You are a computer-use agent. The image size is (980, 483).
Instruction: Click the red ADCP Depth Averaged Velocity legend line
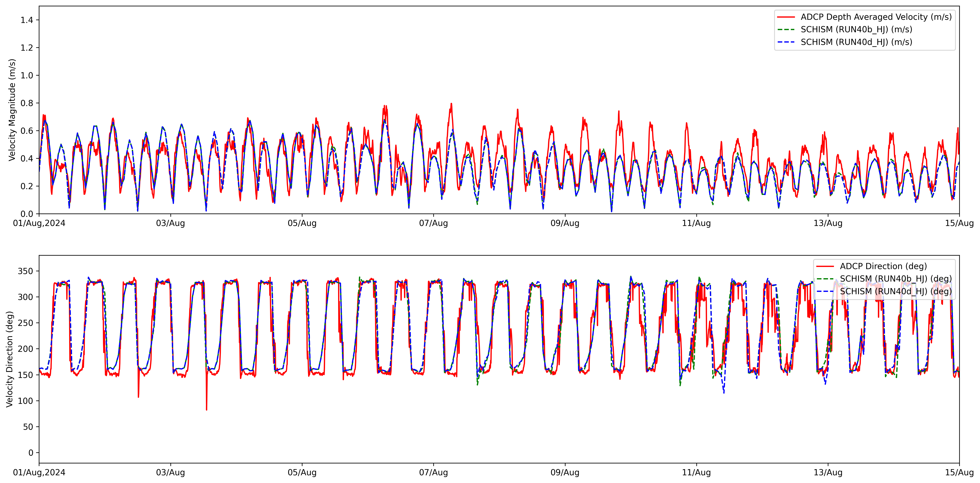tap(786, 17)
